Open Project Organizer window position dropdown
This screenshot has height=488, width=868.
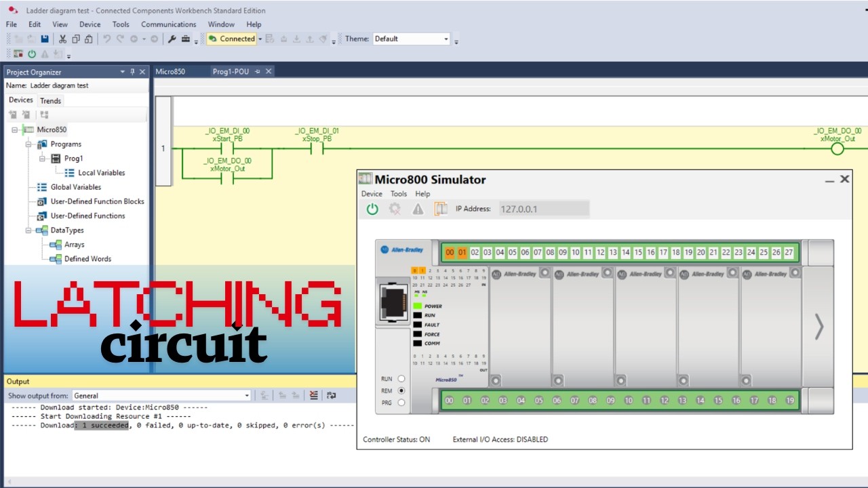tap(123, 72)
